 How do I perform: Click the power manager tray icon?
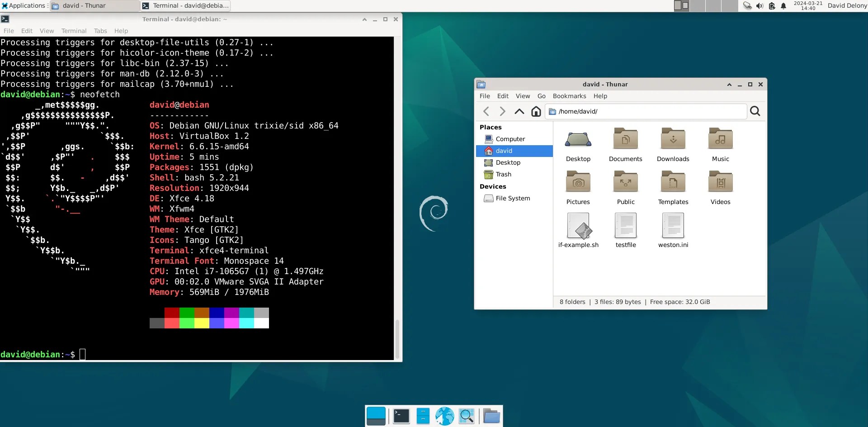772,6
